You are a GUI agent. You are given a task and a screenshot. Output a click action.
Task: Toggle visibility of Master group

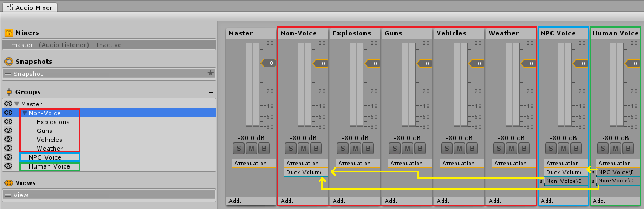tap(8, 104)
